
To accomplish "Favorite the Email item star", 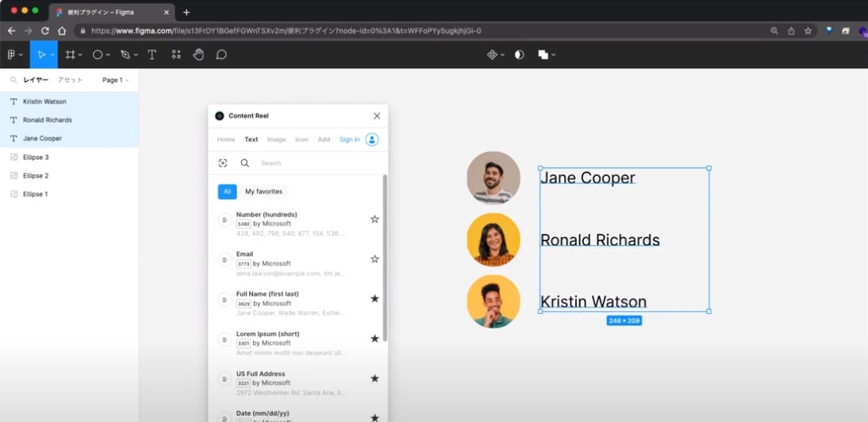I will [375, 259].
